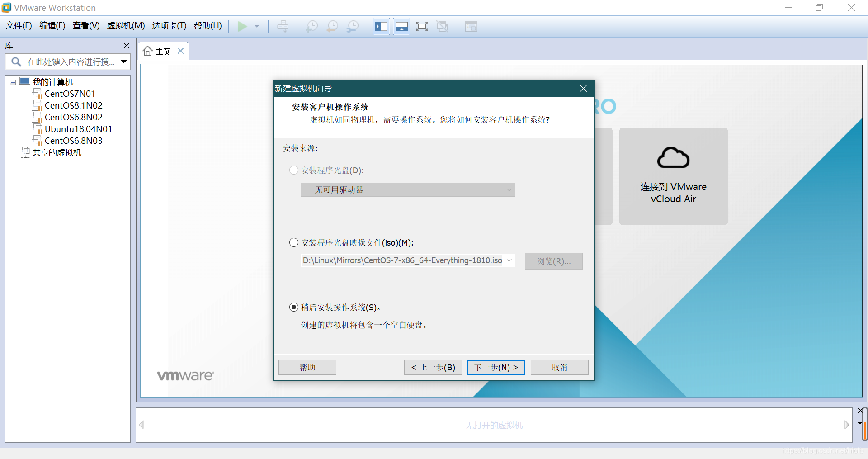Viewport: 868px width, 459px height.
Task: Toggle the thumbnail bar view icon
Action: 401,26
